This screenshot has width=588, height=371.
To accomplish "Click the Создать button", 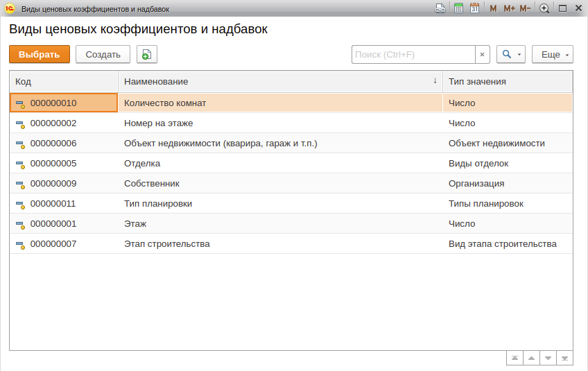I will (x=103, y=55).
